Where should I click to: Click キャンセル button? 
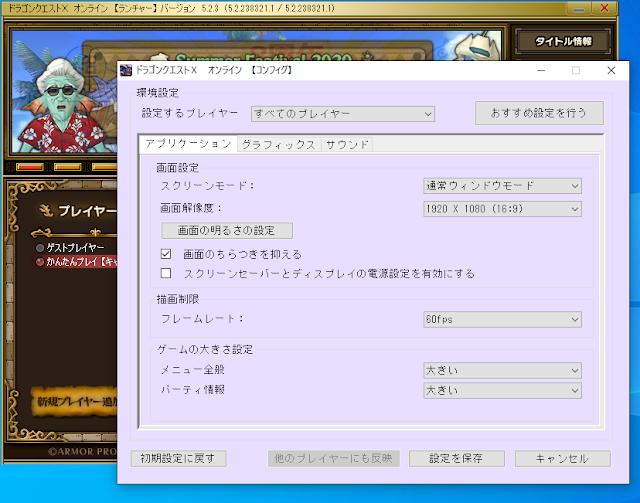[562, 458]
